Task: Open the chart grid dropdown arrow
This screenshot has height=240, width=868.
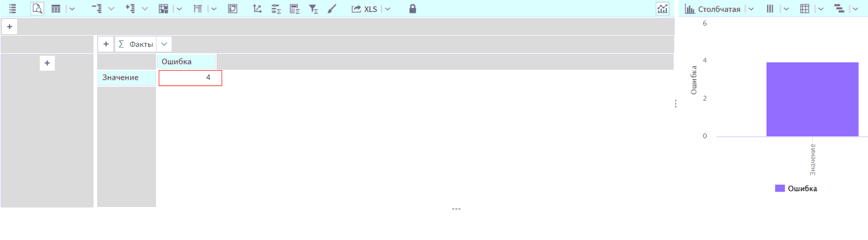Action: coord(820,9)
